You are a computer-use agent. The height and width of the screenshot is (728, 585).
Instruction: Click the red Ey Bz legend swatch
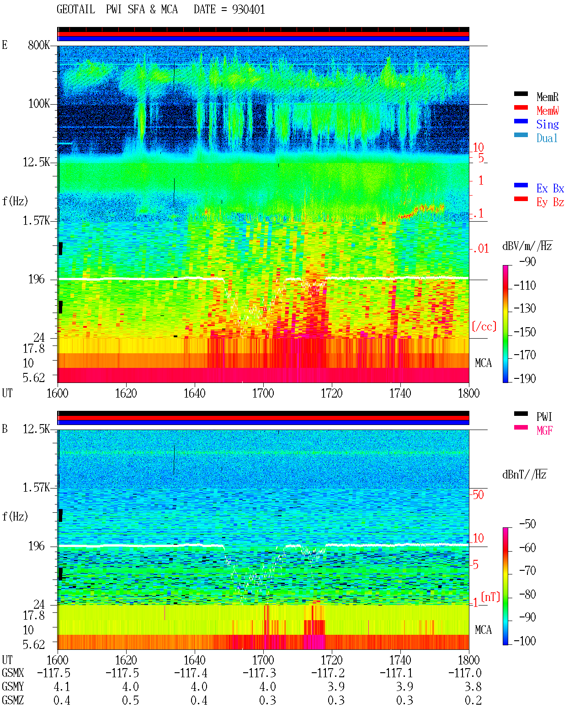(x=521, y=199)
